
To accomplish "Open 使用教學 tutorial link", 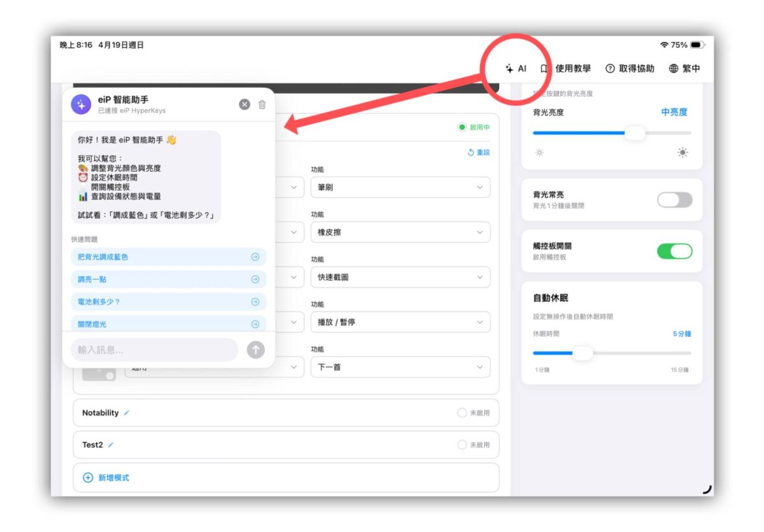I will pos(566,69).
